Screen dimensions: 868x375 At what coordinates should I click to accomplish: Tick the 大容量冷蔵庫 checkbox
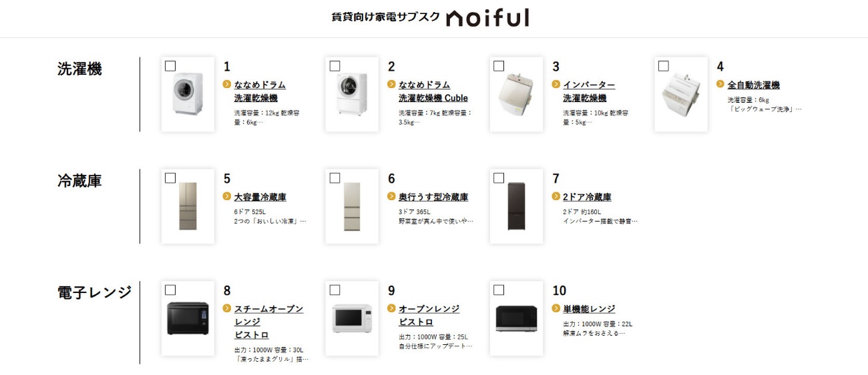(170, 178)
